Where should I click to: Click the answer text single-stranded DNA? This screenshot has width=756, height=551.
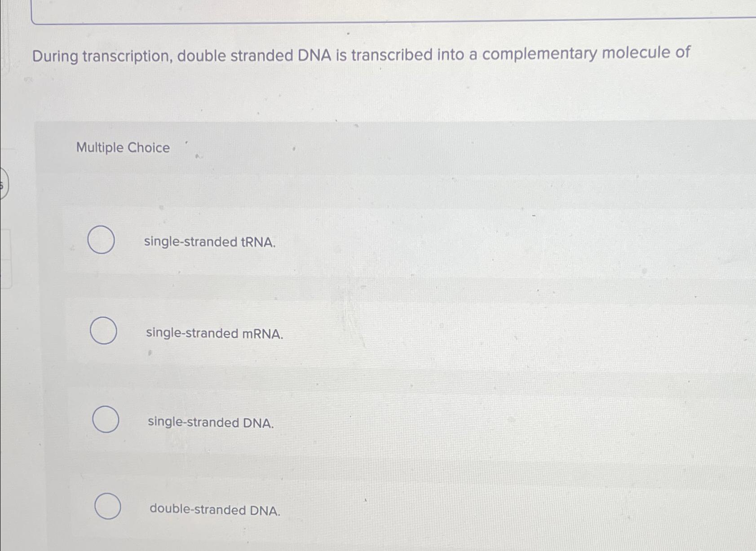pyautogui.click(x=210, y=422)
